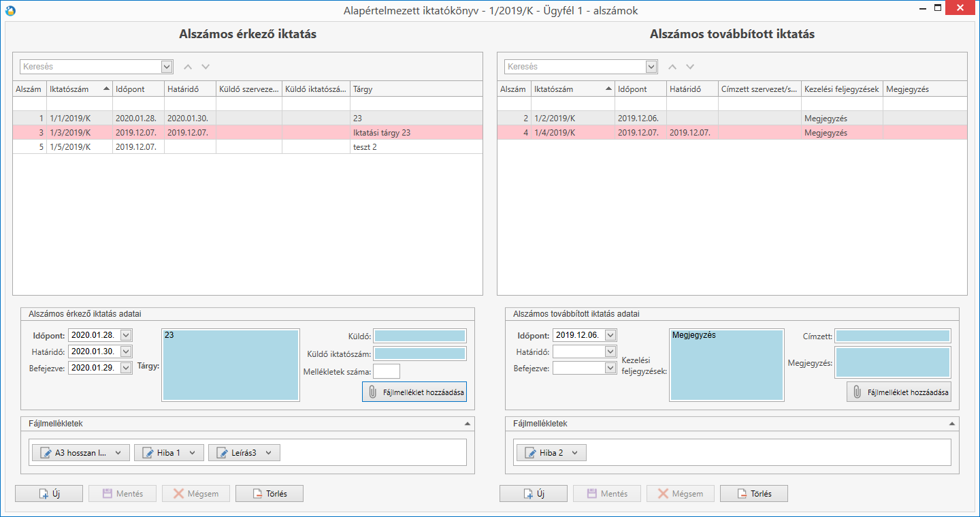
Task: Create new továbbított record with right Új button
Action: pyautogui.click(x=534, y=494)
